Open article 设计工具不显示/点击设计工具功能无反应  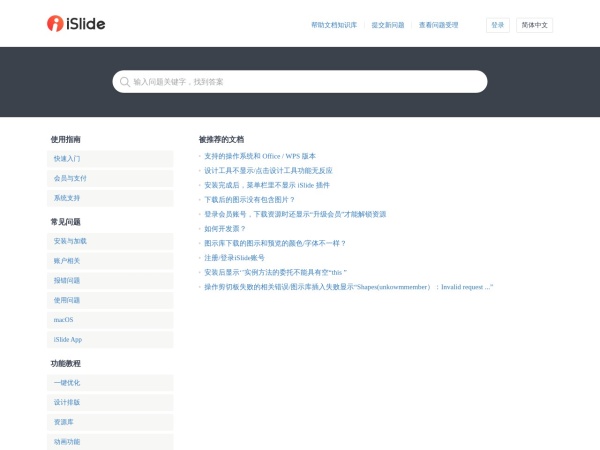(x=268, y=171)
